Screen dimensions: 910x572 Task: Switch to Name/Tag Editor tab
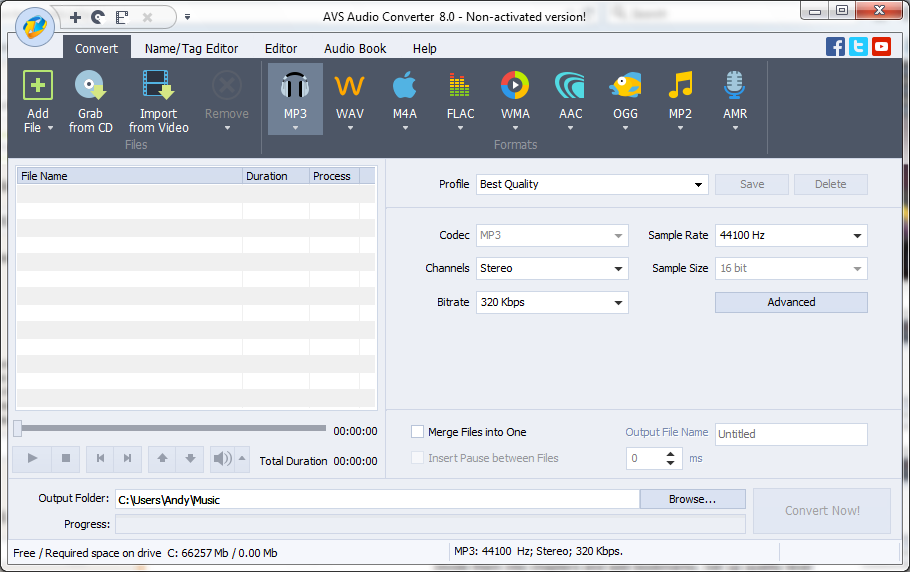point(191,48)
